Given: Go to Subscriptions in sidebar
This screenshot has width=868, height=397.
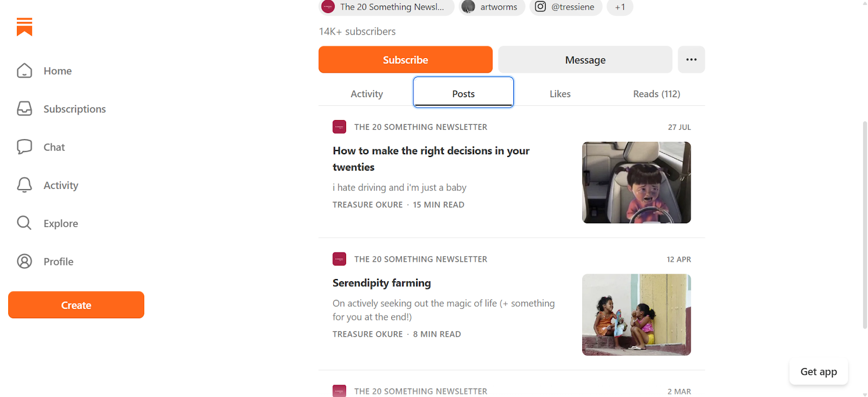Looking at the screenshot, I should (x=75, y=109).
